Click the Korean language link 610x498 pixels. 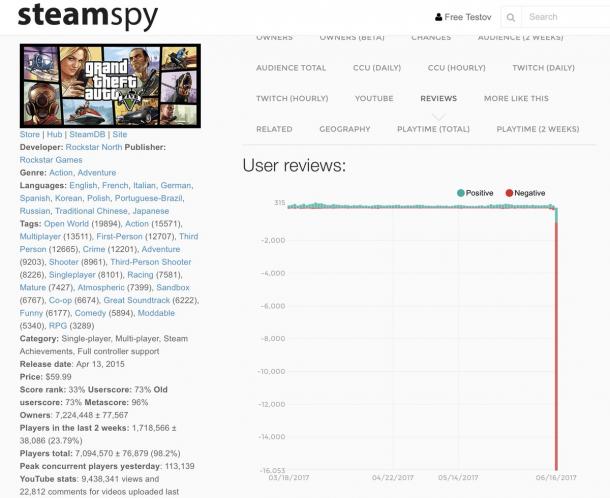[x=68, y=198]
